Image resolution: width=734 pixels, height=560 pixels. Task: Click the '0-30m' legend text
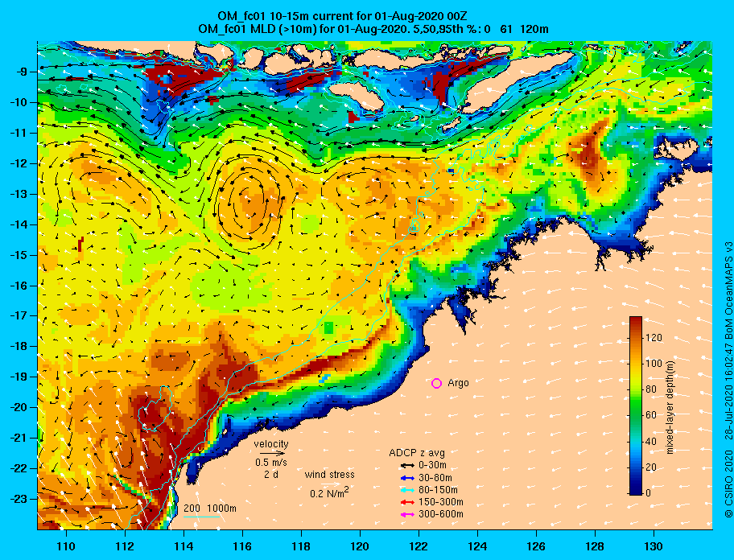pyautogui.click(x=432, y=466)
